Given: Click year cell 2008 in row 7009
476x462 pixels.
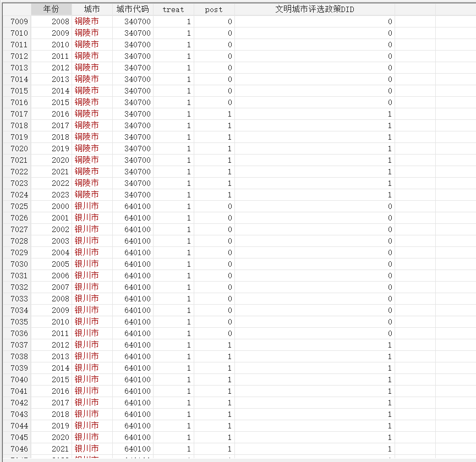Looking at the screenshot, I should 51,21.
